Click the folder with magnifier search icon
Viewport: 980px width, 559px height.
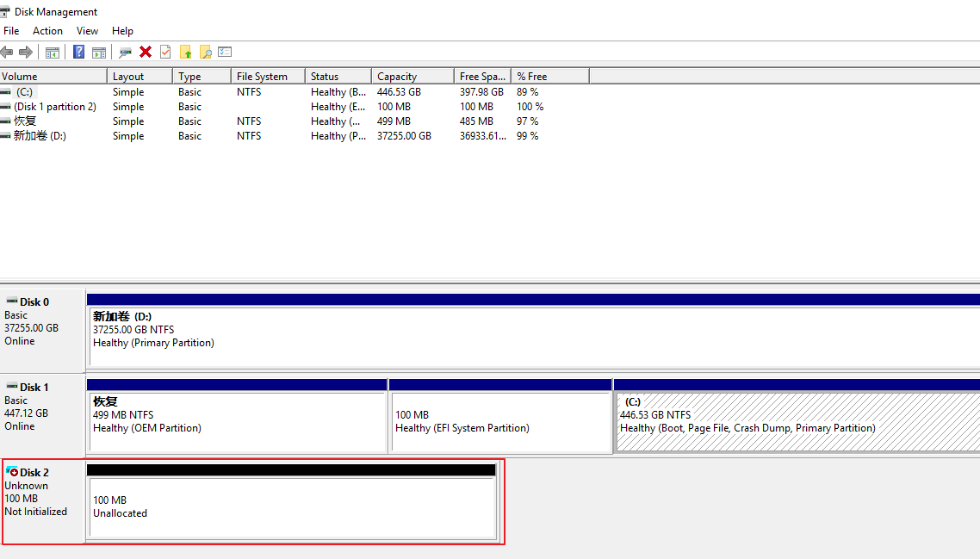[205, 53]
